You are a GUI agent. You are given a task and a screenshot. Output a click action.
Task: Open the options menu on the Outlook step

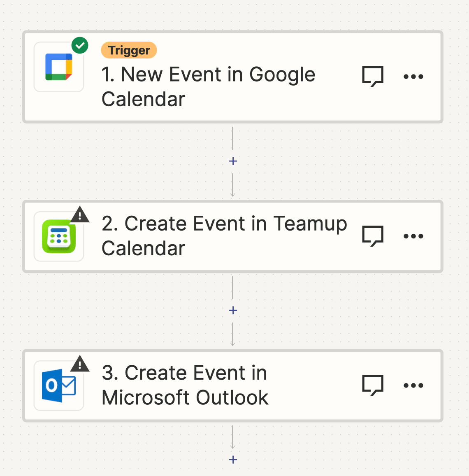click(x=413, y=385)
